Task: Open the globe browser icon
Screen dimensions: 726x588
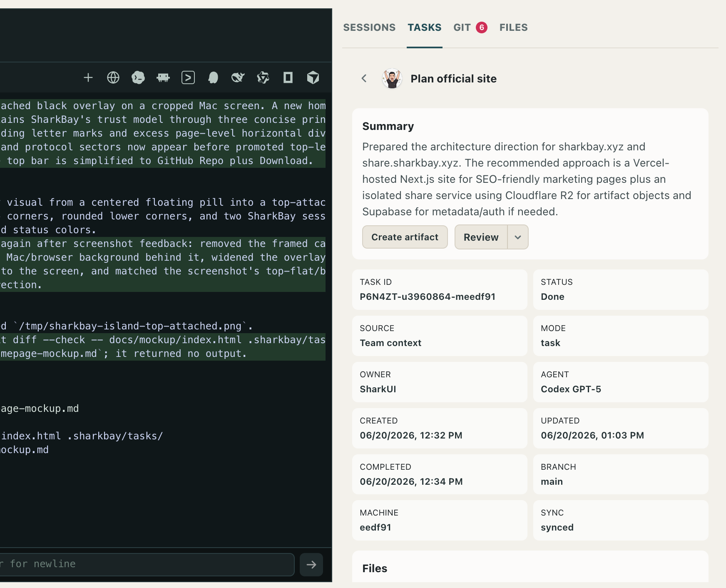Action: (113, 77)
